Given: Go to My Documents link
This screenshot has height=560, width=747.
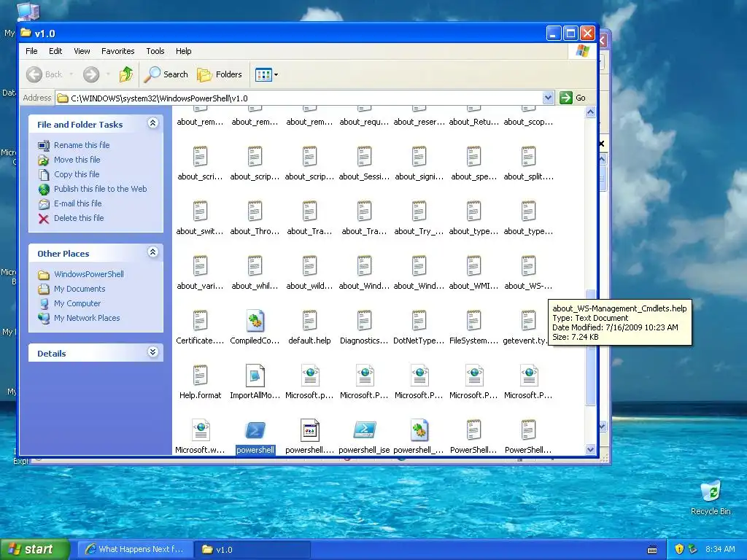Looking at the screenshot, I should click(x=79, y=289).
